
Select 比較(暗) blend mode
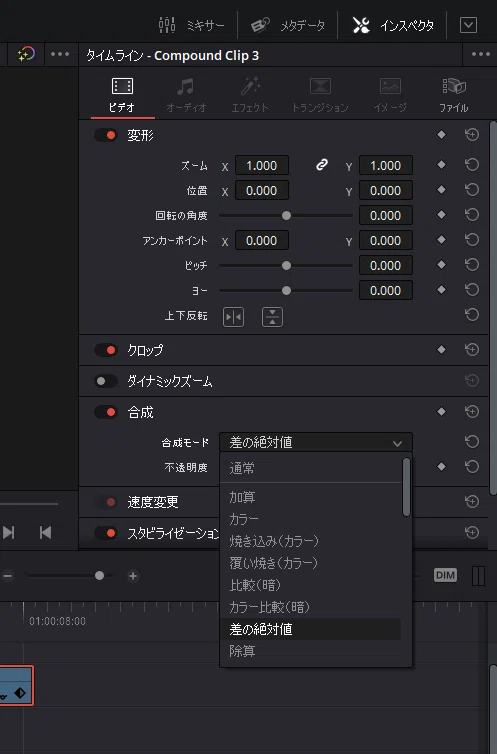(311, 585)
